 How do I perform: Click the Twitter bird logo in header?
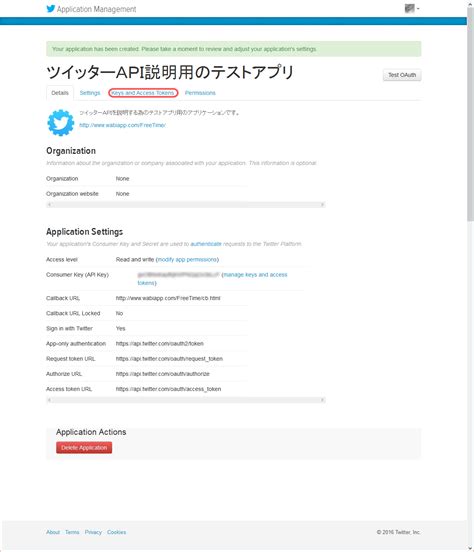pos(51,9)
